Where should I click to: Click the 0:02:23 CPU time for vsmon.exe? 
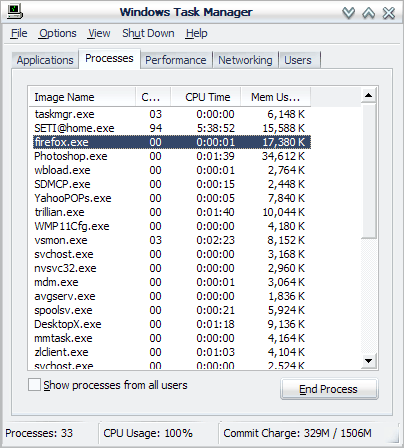coord(215,240)
